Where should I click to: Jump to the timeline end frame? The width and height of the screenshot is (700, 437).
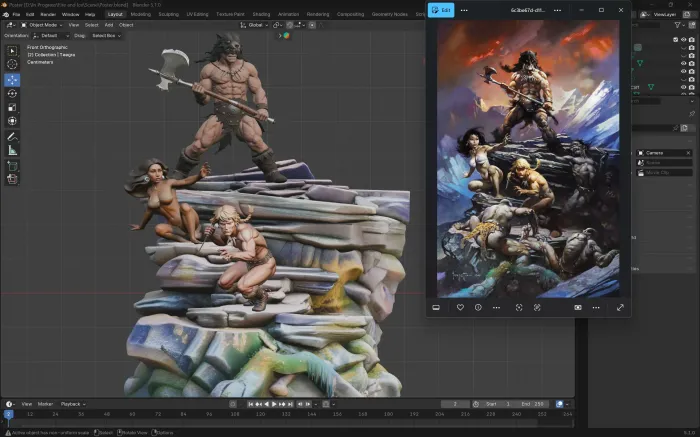290,404
